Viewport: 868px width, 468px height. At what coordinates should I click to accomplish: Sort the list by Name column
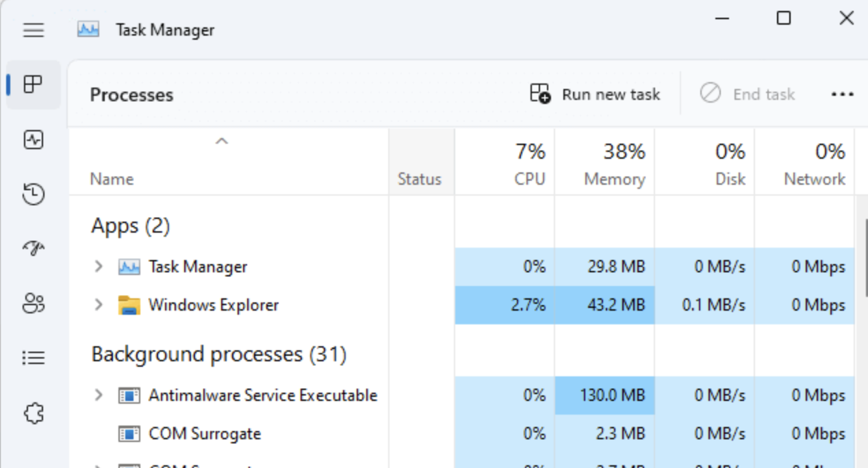point(111,179)
